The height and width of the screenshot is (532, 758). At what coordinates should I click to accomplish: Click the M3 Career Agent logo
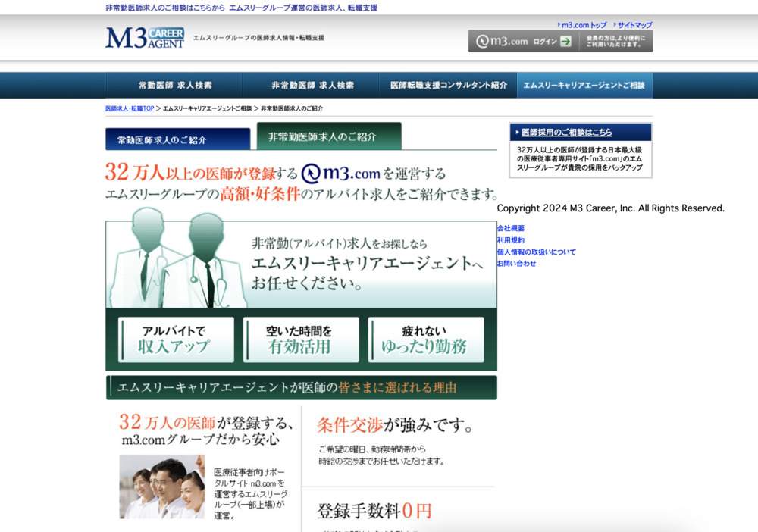coord(145,38)
